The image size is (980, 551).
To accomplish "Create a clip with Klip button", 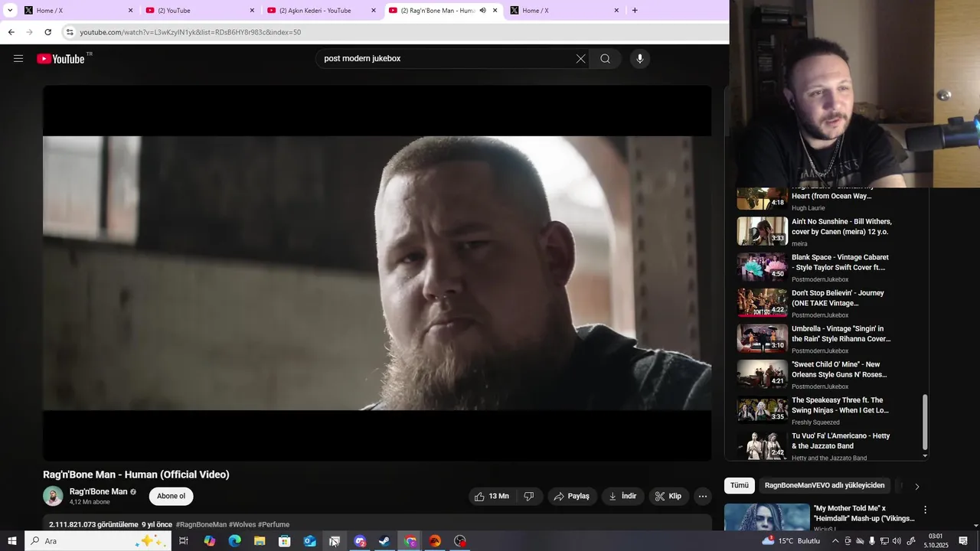I will pos(668,496).
